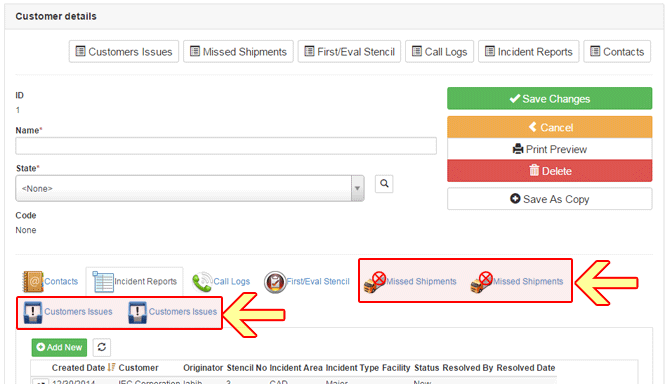Select Incident Reports tab
The height and width of the screenshot is (384, 666).
pyautogui.click(x=135, y=281)
